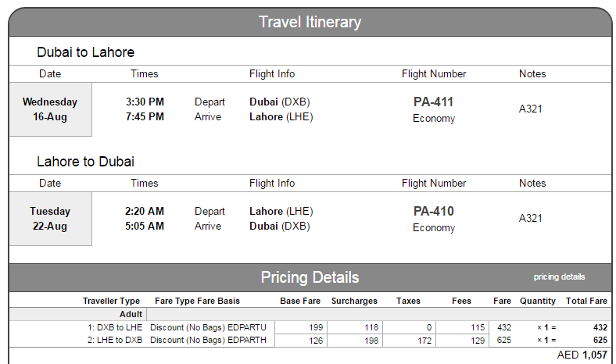This screenshot has width=616, height=364.
Task: Click the EDPARTU fare basis text
Action: (x=247, y=327)
